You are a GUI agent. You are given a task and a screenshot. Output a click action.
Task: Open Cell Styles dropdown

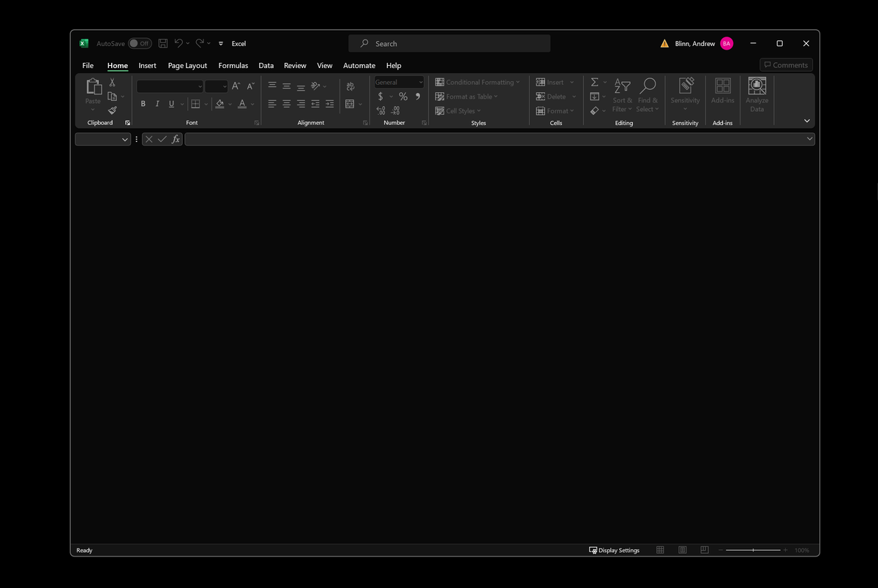(x=458, y=111)
